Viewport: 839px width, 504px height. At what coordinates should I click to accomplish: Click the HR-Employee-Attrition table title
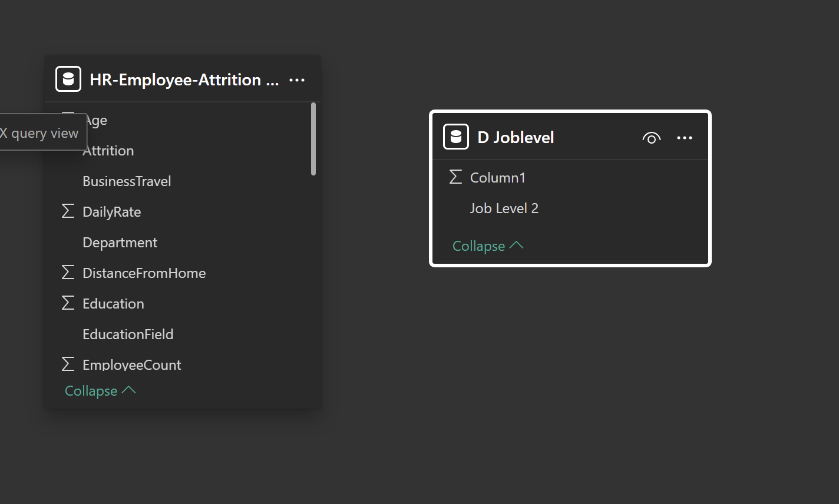pyautogui.click(x=184, y=79)
